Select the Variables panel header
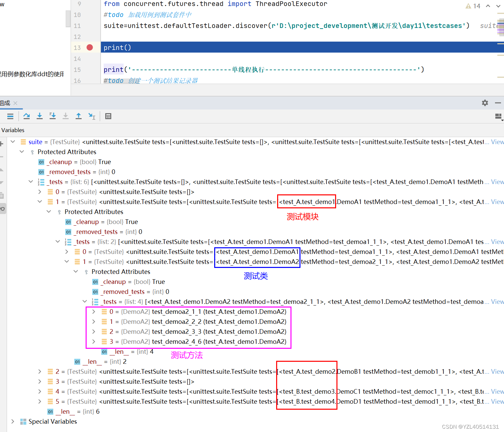This screenshot has width=504, height=432. [x=13, y=130]
